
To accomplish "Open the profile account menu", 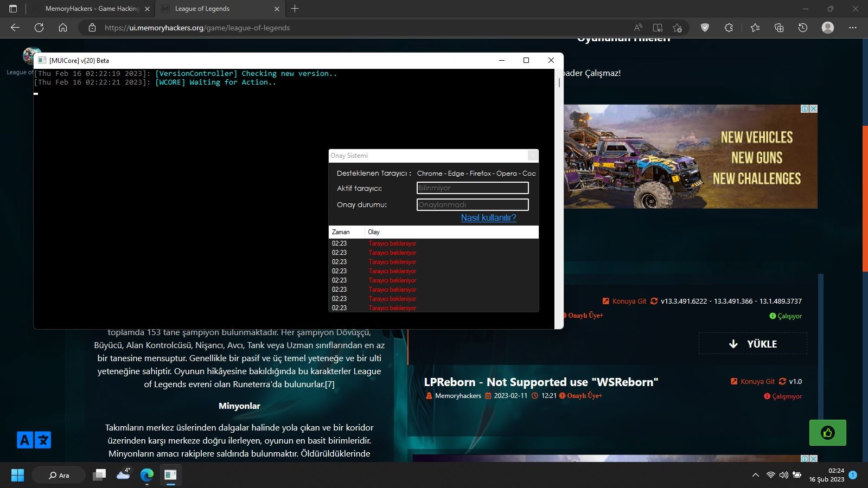I will pyautogui.click(x=828, y=28).
